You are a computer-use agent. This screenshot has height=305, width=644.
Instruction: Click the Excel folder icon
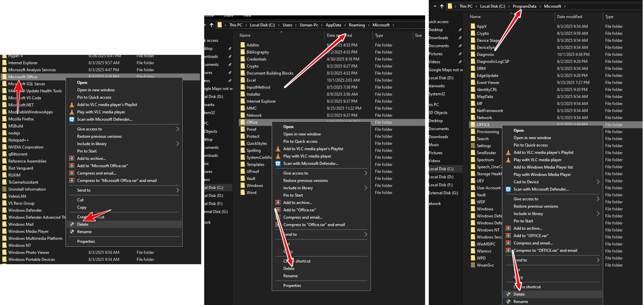click(243, 80)
